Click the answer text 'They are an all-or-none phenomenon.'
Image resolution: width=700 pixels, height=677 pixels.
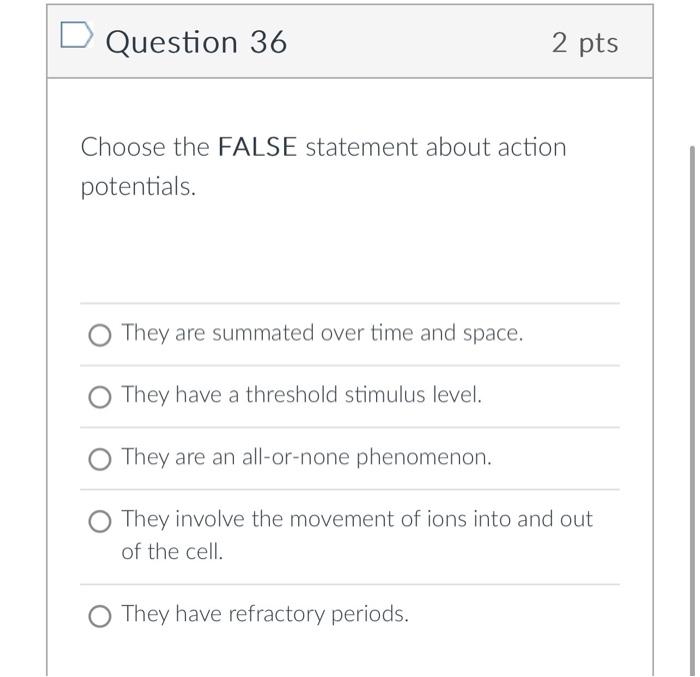tap(306, 457)
